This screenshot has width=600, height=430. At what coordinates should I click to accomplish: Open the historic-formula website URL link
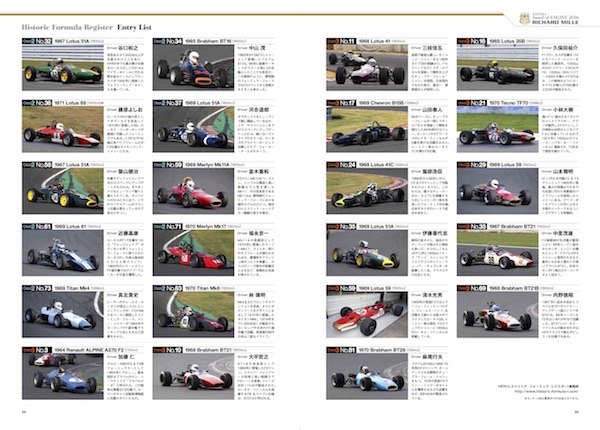(x=546, y=391)
